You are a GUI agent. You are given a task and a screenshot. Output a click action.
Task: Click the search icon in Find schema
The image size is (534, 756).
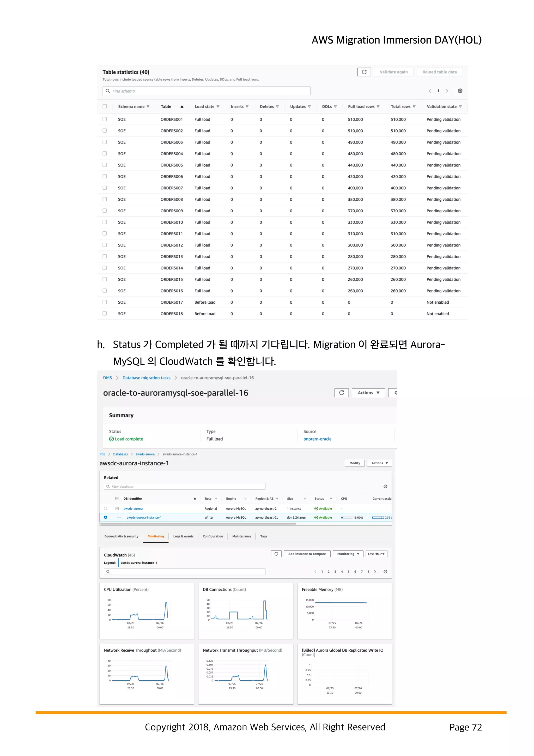[x=108, y=91]
